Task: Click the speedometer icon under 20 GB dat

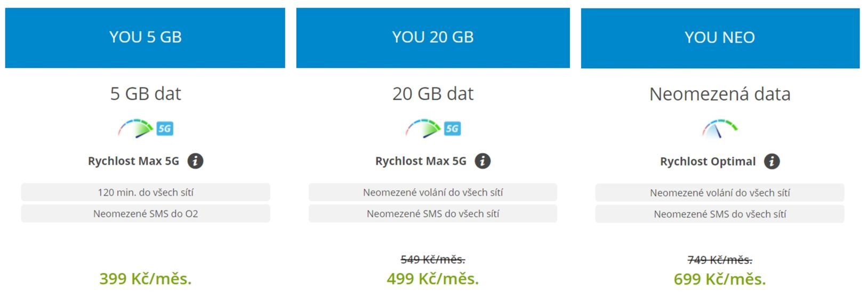Action: click(x=423, y=128)
